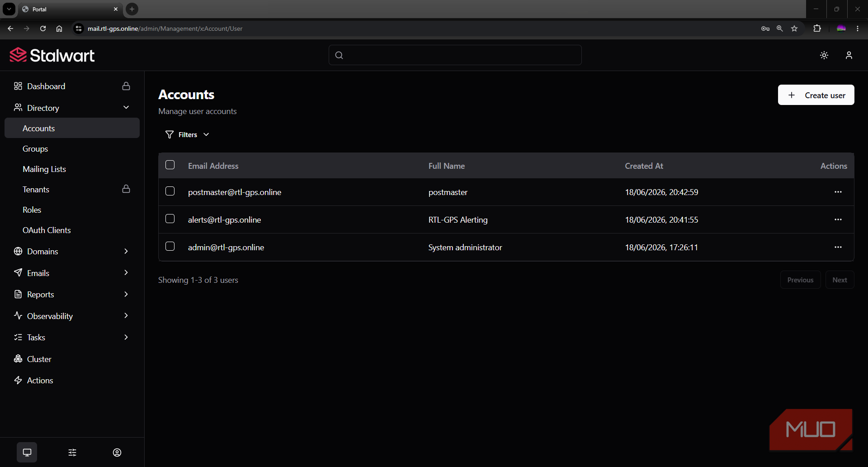Click the Tenants lock icon

coord(126,189)
